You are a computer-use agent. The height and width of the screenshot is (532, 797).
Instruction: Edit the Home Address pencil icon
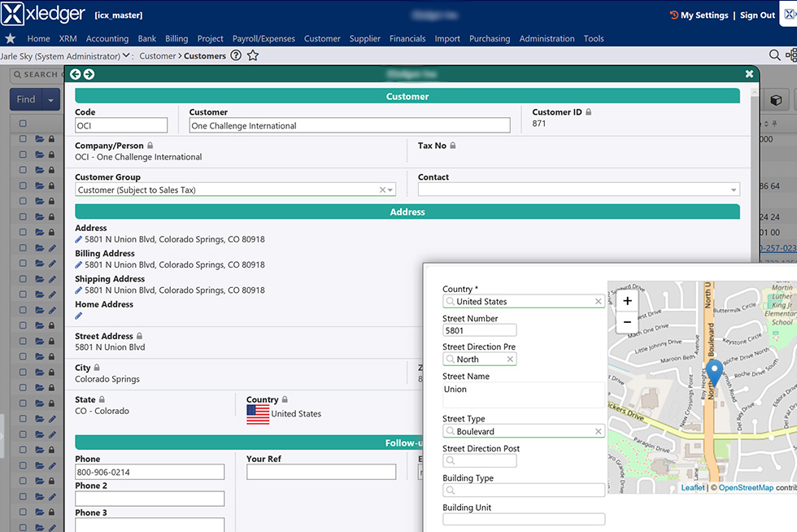tap(79, 316)
